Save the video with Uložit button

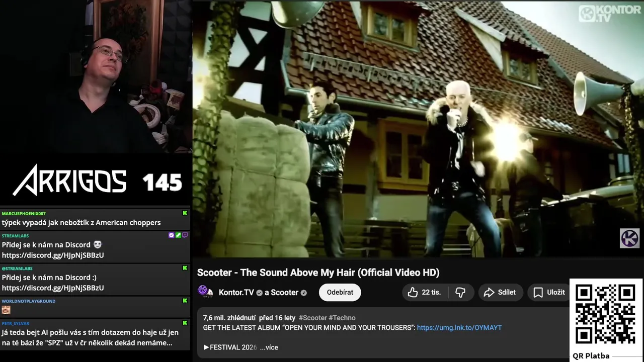tap(549, 292)
